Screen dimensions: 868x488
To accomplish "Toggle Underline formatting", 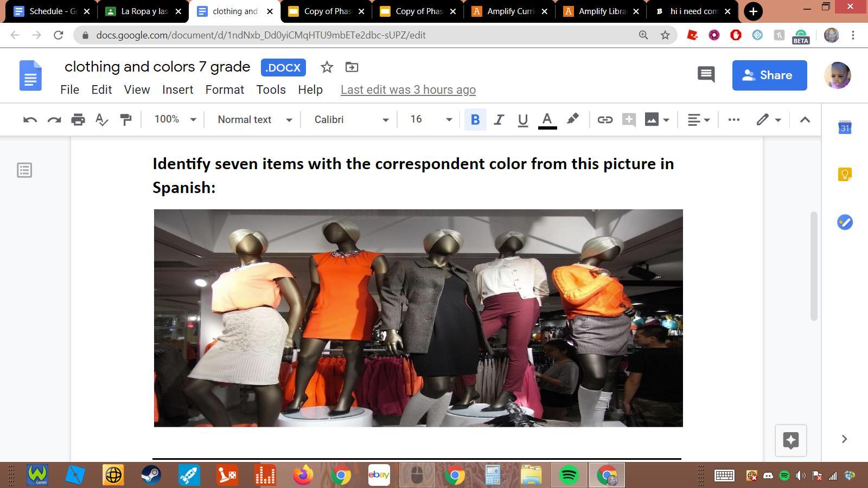I will (x=522, y=120).
